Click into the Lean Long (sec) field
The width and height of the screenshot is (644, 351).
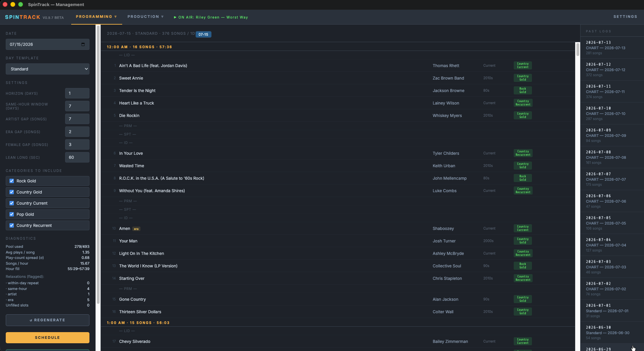(x=77, y=157)
